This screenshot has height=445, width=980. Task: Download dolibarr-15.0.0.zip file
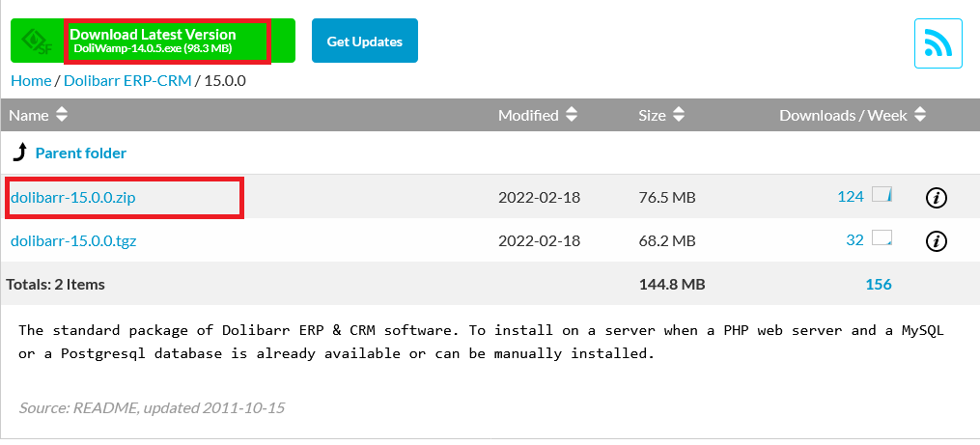pyautogui.click(x=73, y=198)
